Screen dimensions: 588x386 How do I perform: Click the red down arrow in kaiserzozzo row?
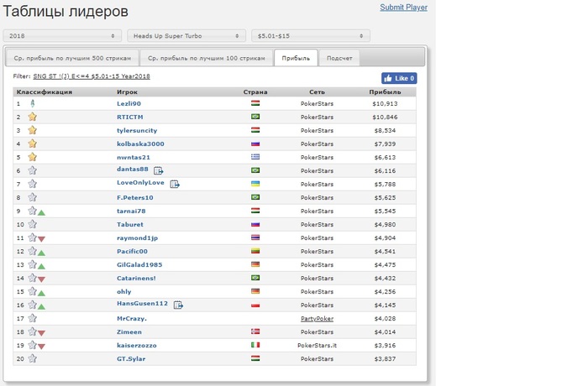point(42,347)
